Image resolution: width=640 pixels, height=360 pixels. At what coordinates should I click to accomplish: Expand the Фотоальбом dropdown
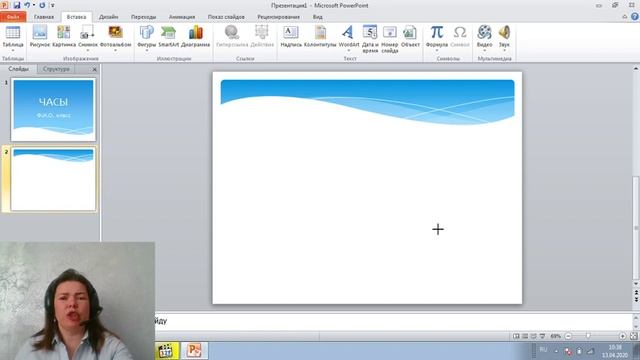pyautogui.click(x=116, y=50)
